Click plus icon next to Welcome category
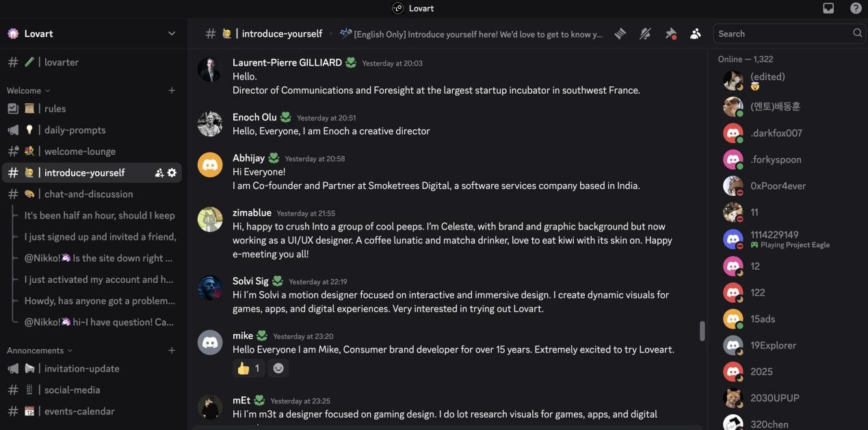The width and height of the screenshot is (868, 430). coord(172,90)
